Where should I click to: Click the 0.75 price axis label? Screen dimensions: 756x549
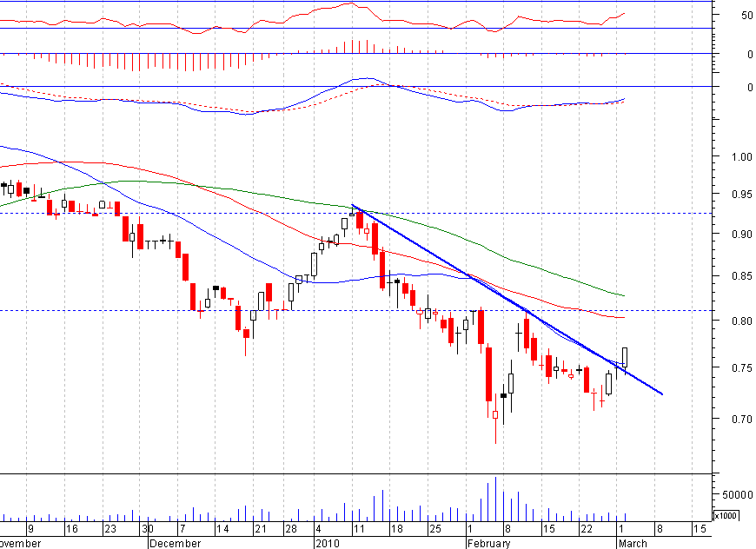(x=741, y=367)
